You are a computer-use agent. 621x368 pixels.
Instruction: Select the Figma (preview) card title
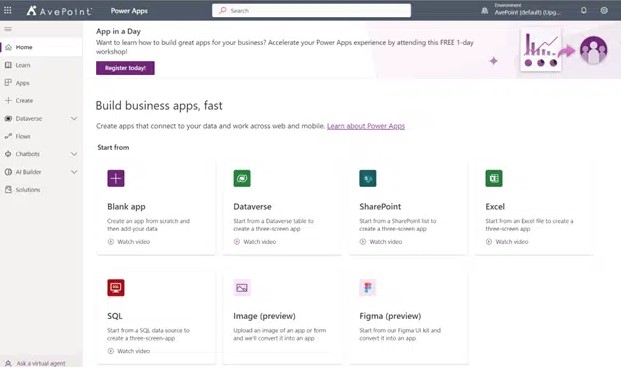tap(390, 316)
